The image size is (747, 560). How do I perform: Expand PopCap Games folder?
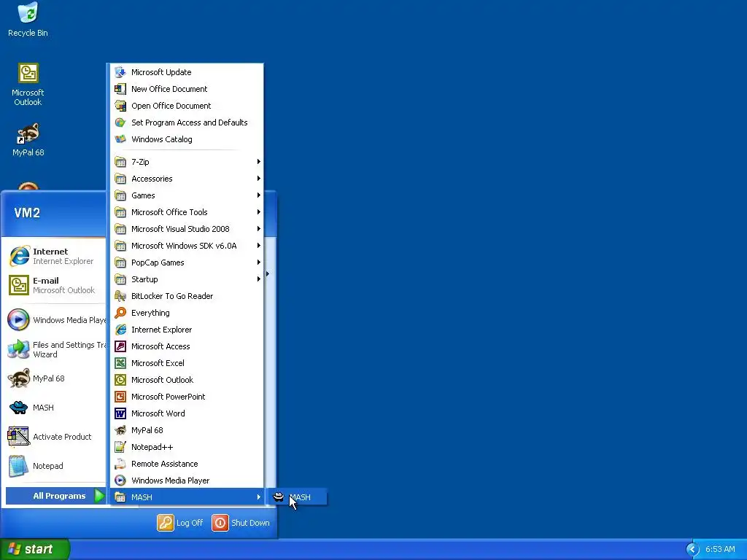click(187, 262)
